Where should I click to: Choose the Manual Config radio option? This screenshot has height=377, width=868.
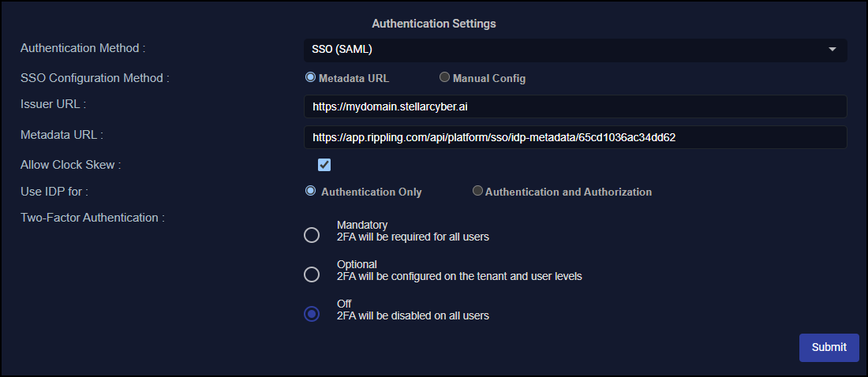coord(445,78)
